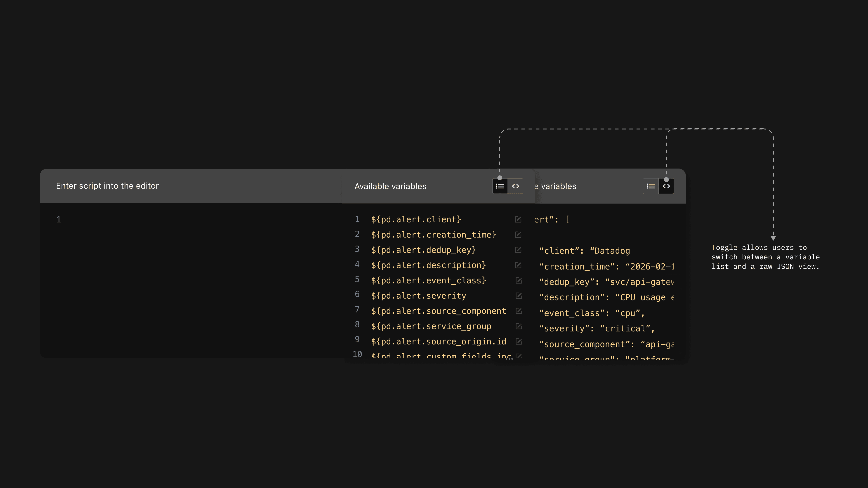Click the edit icon next to ${pd.alert.description}
The image size is (868, 488).
pos(518,265)
